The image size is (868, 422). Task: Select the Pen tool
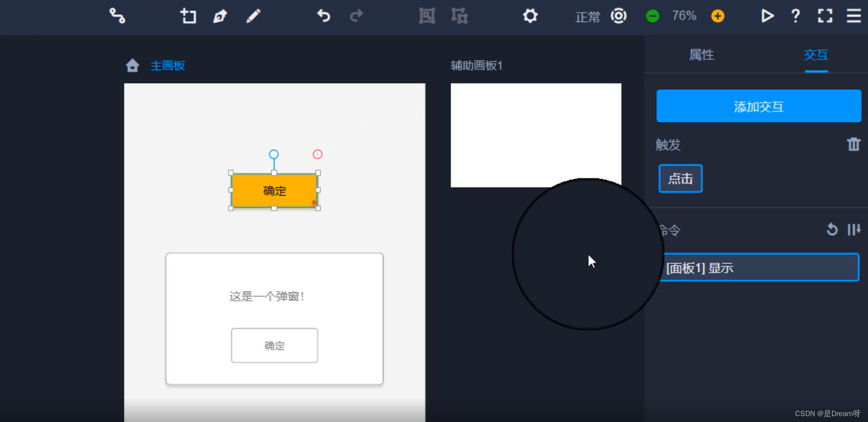click(220, 16)
